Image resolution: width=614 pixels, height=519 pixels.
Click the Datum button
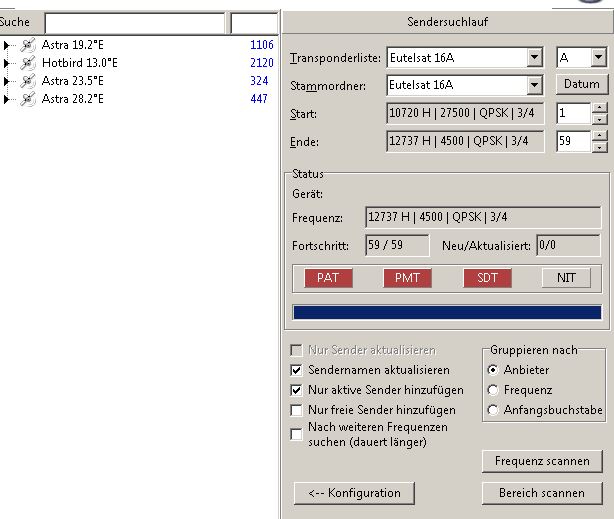tap(581, 85)
